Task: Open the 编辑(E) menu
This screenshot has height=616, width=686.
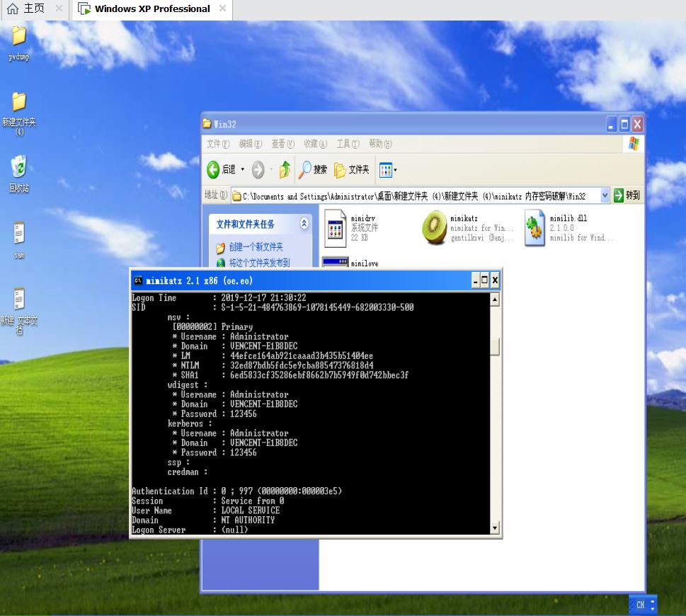Action: point(250,144)
